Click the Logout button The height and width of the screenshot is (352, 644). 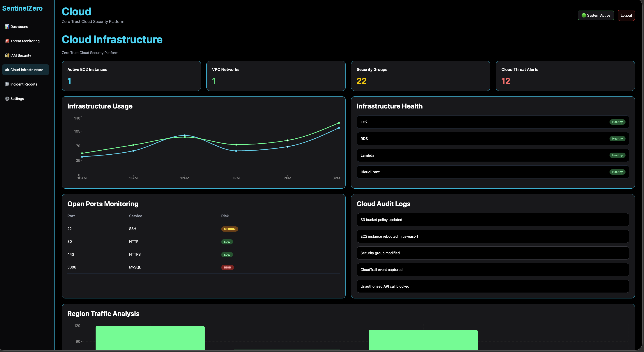(x=626, y=15)
